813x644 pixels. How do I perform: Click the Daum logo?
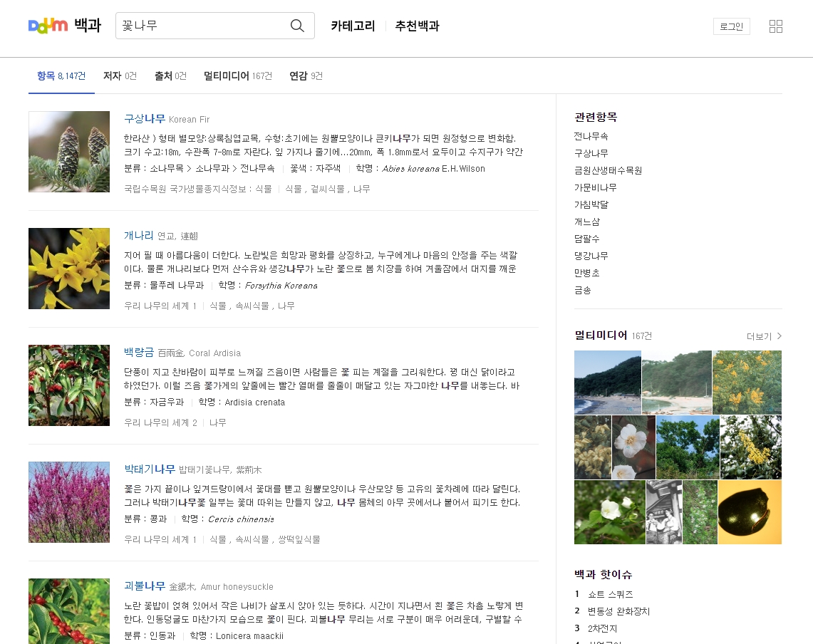pos(48,26)
